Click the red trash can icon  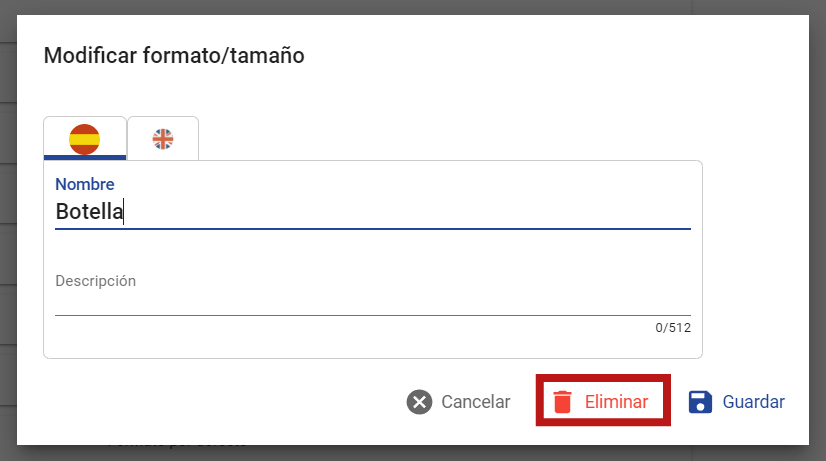pos(562,402)
